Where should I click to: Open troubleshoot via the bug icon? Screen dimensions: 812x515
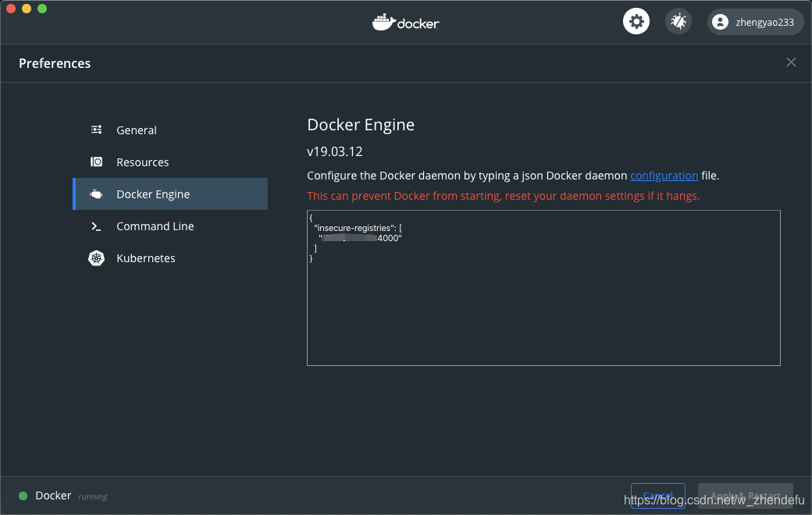click(x=678, y=22)
